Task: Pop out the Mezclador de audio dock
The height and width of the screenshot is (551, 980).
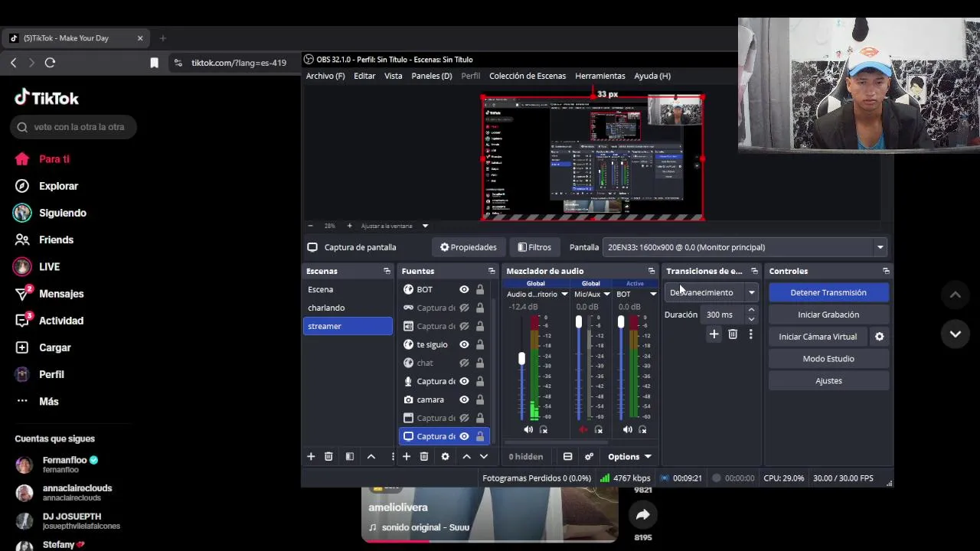Action: click(652, 271)
